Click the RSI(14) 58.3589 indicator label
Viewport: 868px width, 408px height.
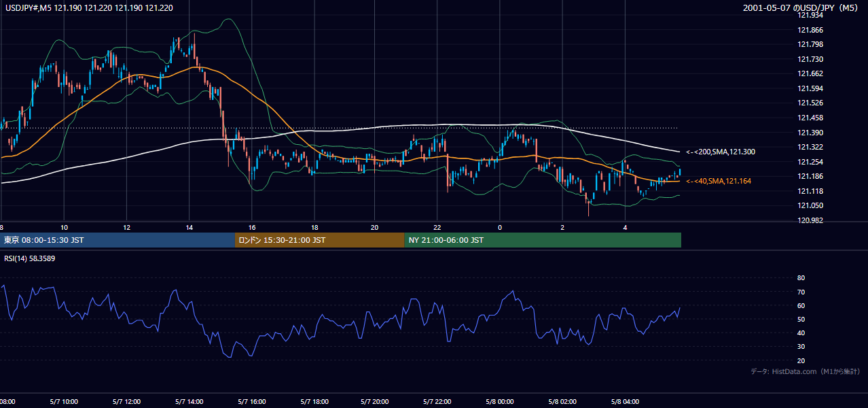point(29,258)
